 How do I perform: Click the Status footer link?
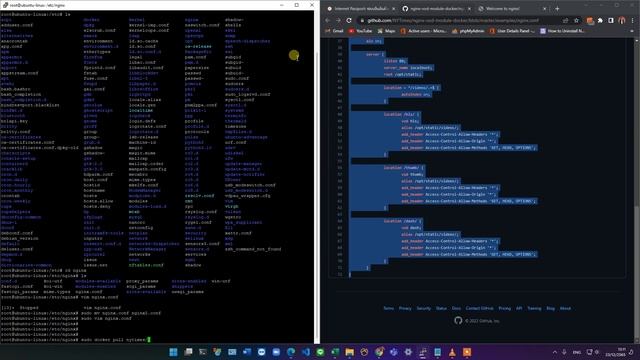(441, 309)
